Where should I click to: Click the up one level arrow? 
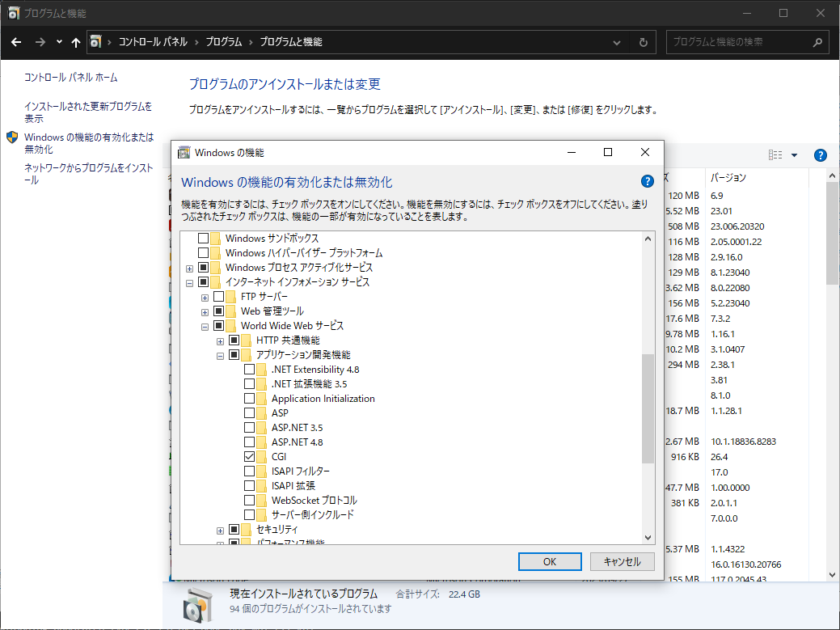click(75, 42)
